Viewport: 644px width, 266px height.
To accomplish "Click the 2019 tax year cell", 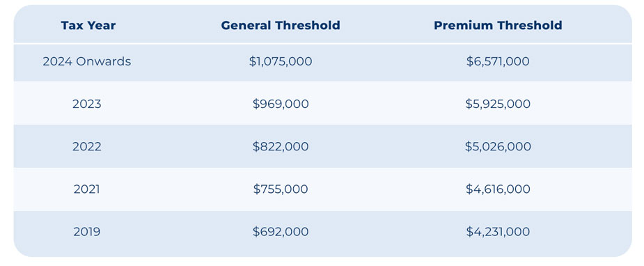I will [x=86, y=232].
